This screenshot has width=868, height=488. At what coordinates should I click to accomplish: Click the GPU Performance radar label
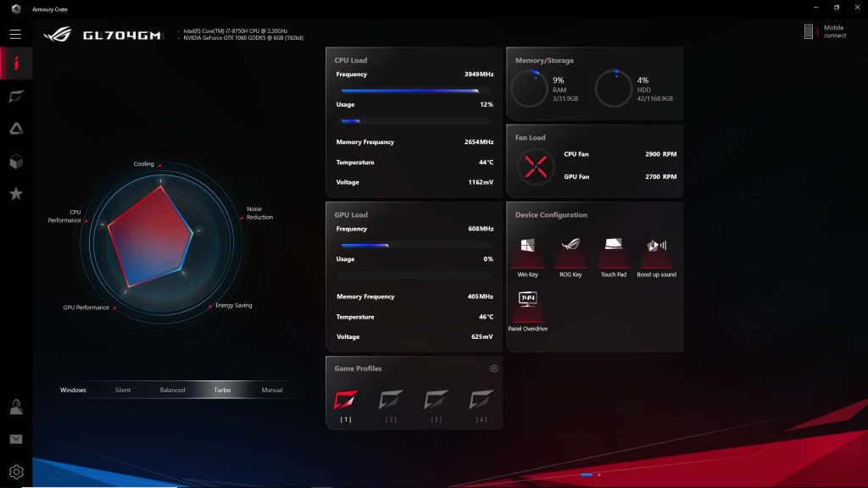coord(86,308)
